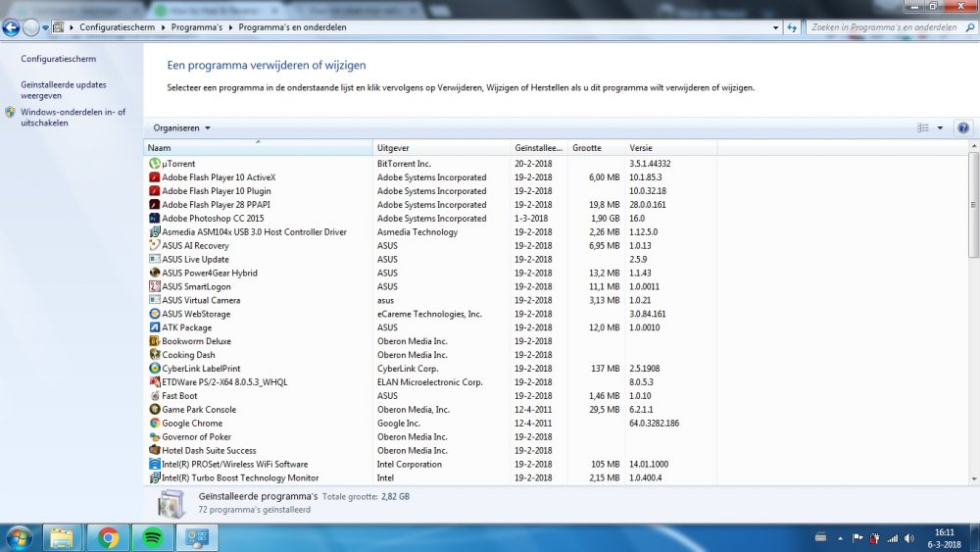Click the µTorrent program icon

[154, 164]
